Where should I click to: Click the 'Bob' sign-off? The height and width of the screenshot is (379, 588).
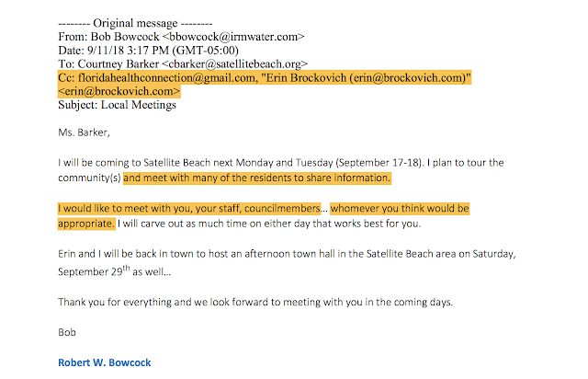pos(67,332)
